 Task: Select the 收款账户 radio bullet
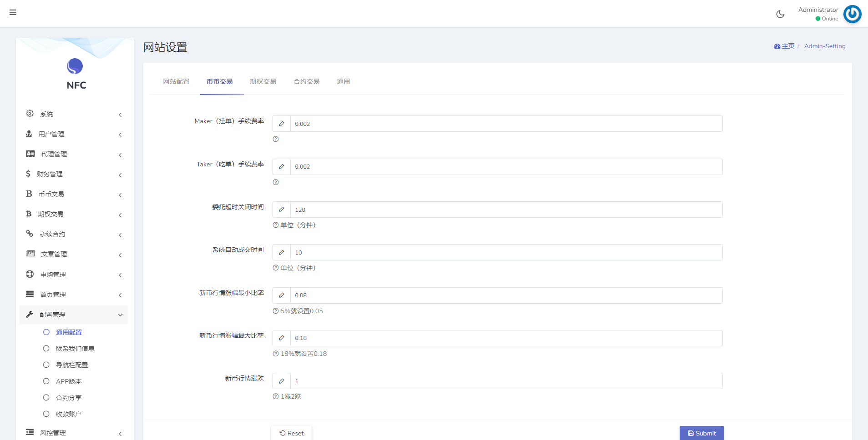pyautogui.click(x=46, y=414)
